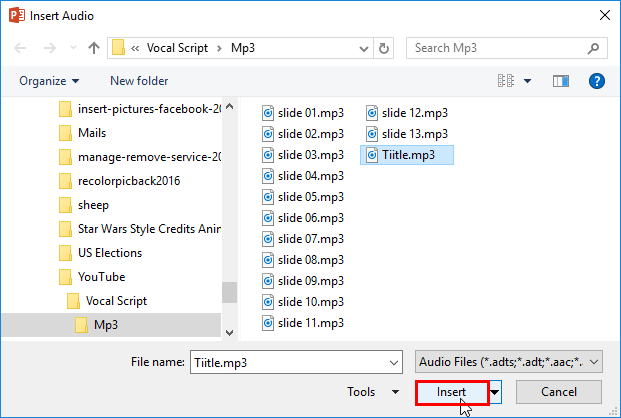
Task: Open the sheep folder in tree
Action: point(84,205)
